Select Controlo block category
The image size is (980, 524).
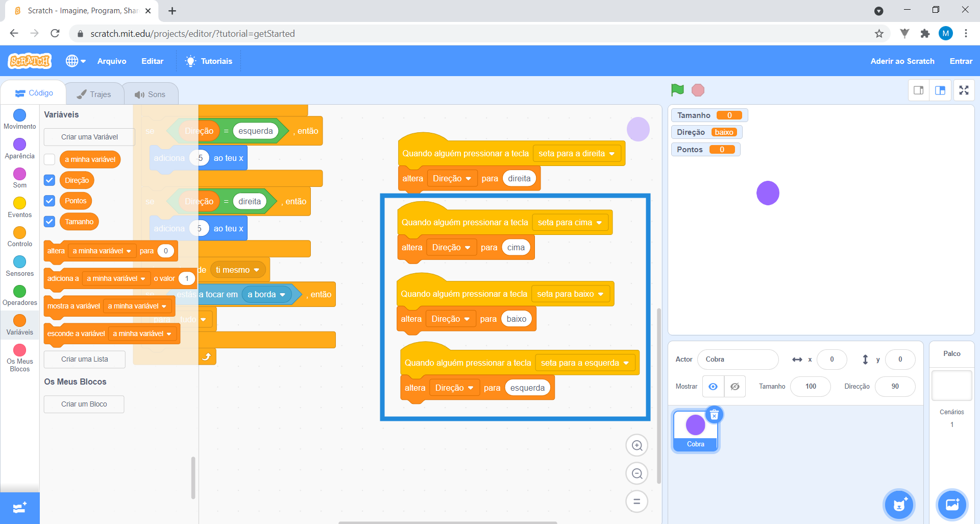20,237
